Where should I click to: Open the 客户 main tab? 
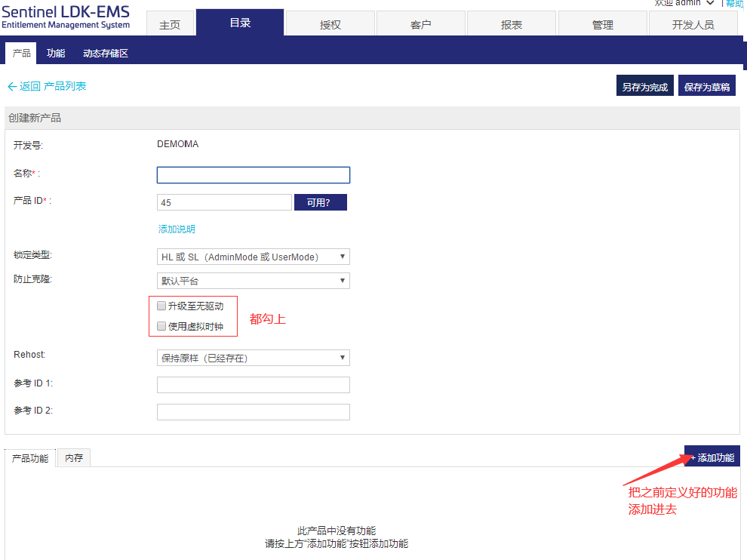[421, 25]
